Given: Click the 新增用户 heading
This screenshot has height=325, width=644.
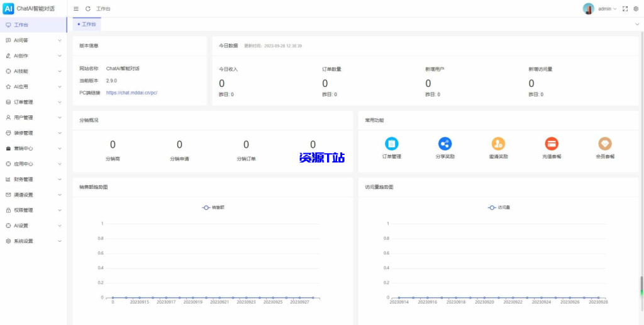Looking at the screenshot, I should coord(435,69).
